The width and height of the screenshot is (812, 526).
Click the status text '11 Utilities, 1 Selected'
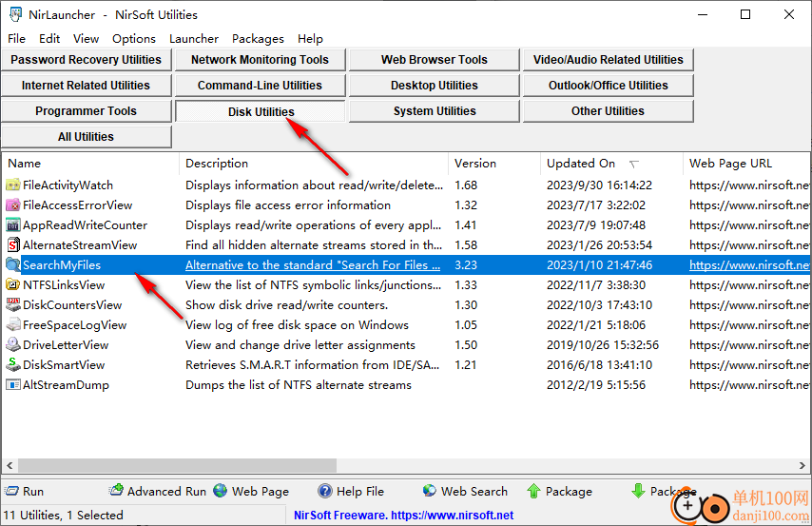[x=63, y=516]
